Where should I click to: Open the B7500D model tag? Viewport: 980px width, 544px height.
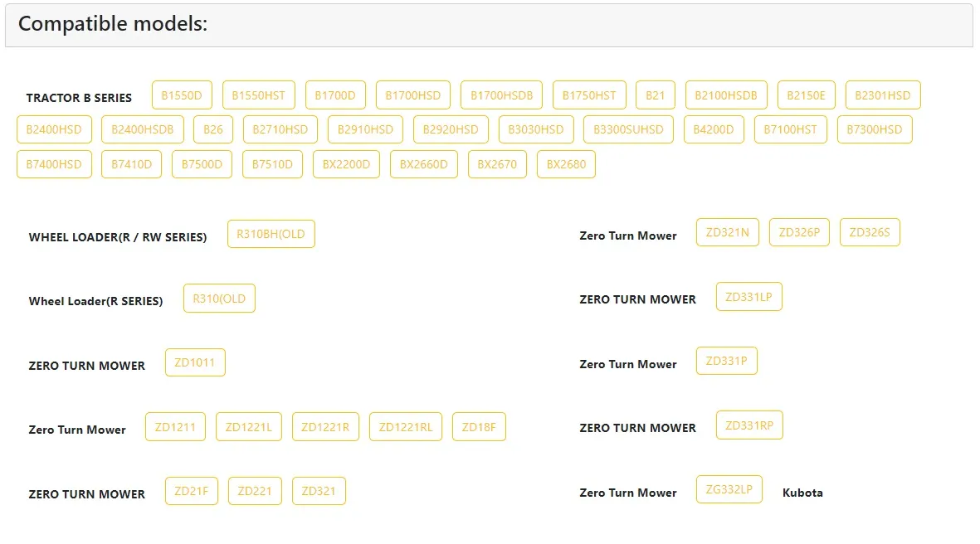click(202, 164)
